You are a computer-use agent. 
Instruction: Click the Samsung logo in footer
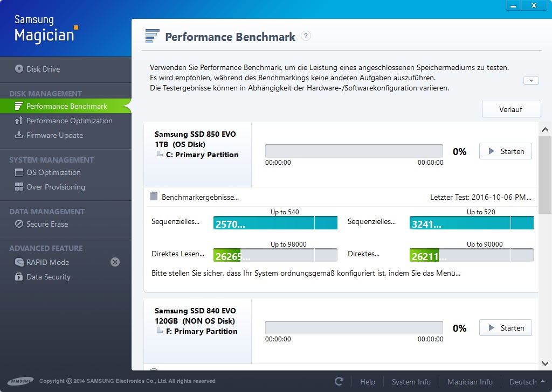tap(20, 381)
